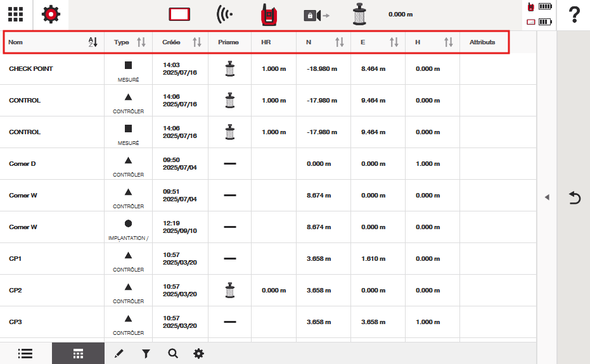Sort by the N coordinate column
The height and width of the screenshot is (364, 590).
340,42
